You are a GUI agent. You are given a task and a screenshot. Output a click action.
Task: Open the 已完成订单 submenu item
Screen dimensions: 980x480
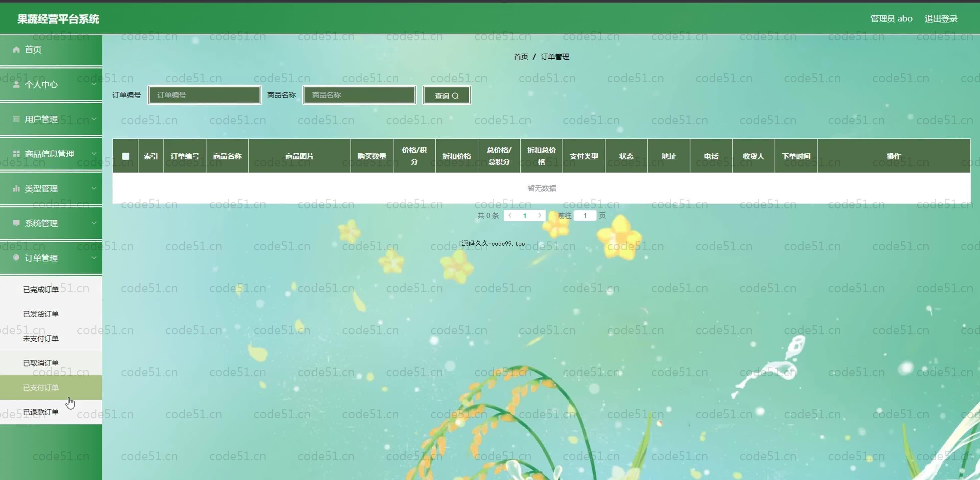pos(41,290)
